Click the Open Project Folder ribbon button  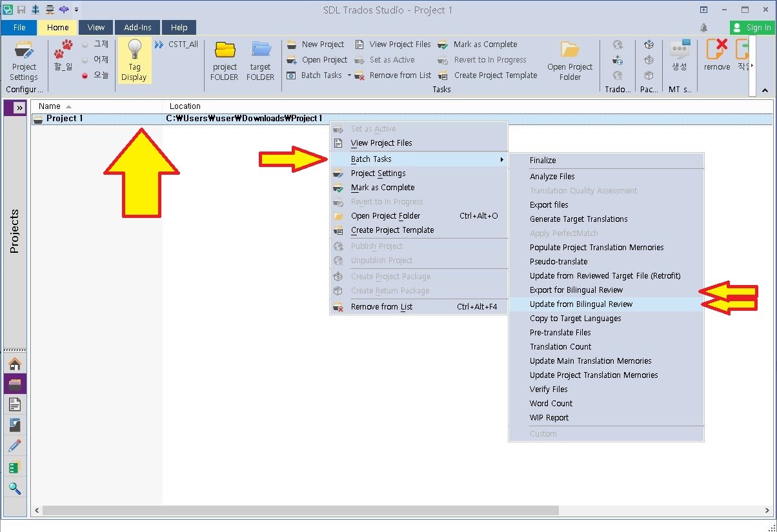tap(570, 61)
